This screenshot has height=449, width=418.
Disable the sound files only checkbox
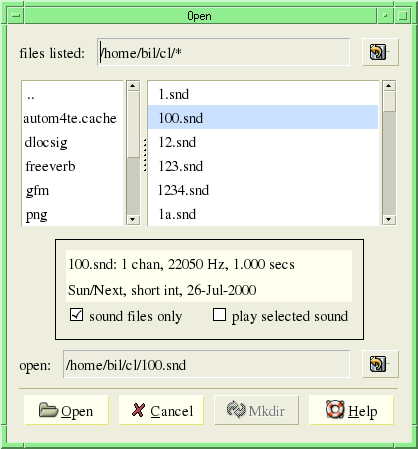pyautogui.click(x=76, y=315)
